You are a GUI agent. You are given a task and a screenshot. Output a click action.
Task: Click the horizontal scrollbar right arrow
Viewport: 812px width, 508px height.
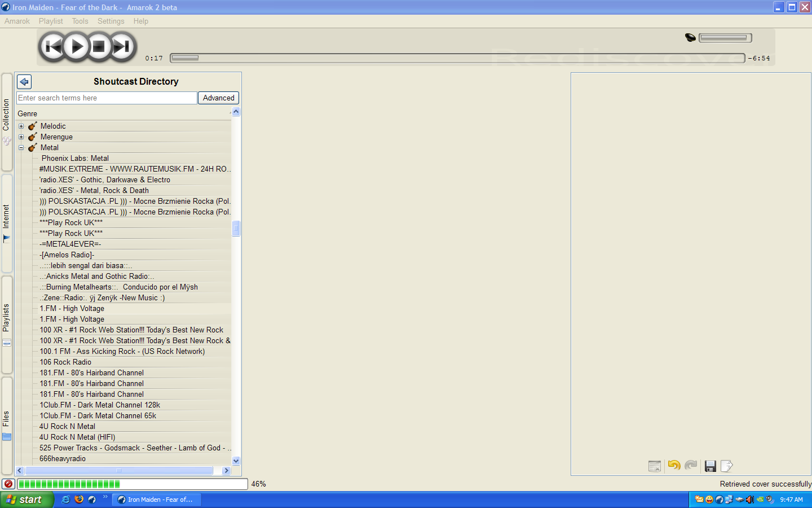(x=226, y=470)
